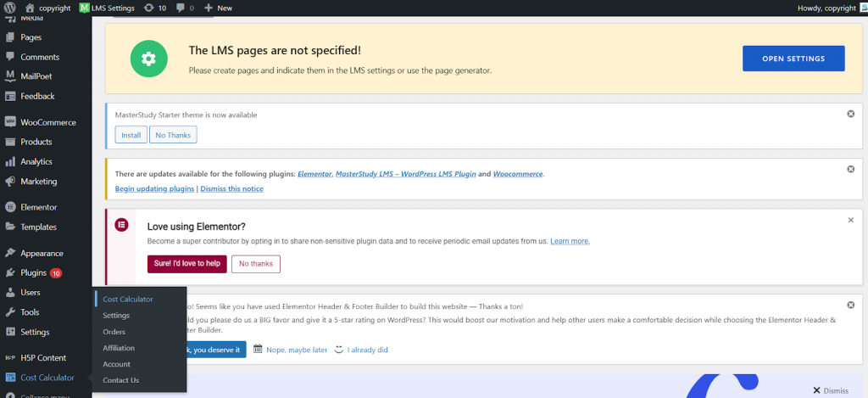Click the Appearance brush icon
Screen dimensions: 868x398
coord(10,253)
